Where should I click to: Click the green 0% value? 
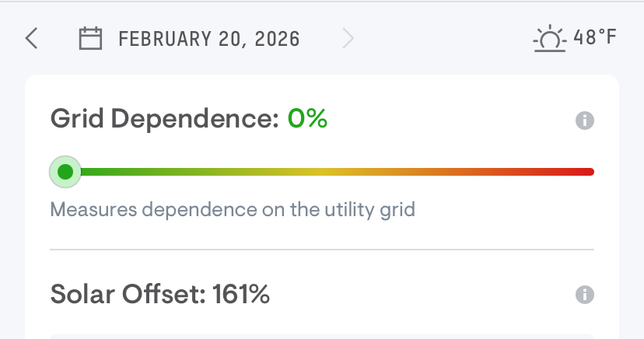coord(307,119)
